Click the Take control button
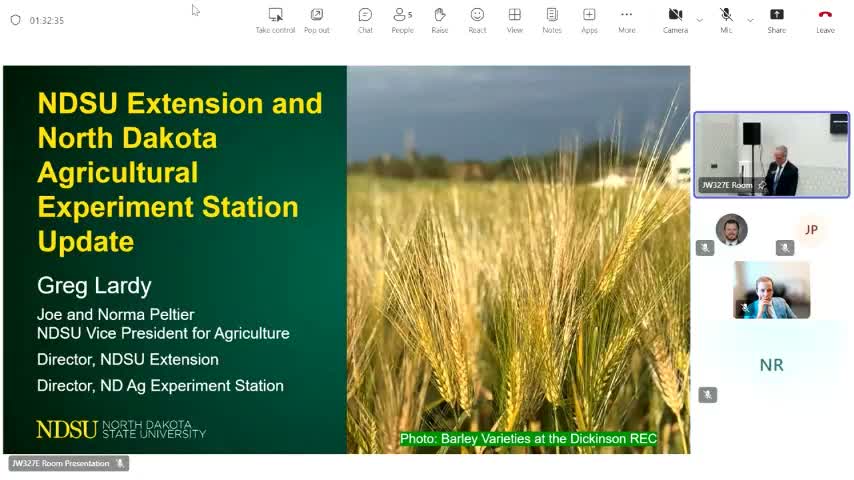The height and width of the screenshot is (480, 854). pos(275,19)
